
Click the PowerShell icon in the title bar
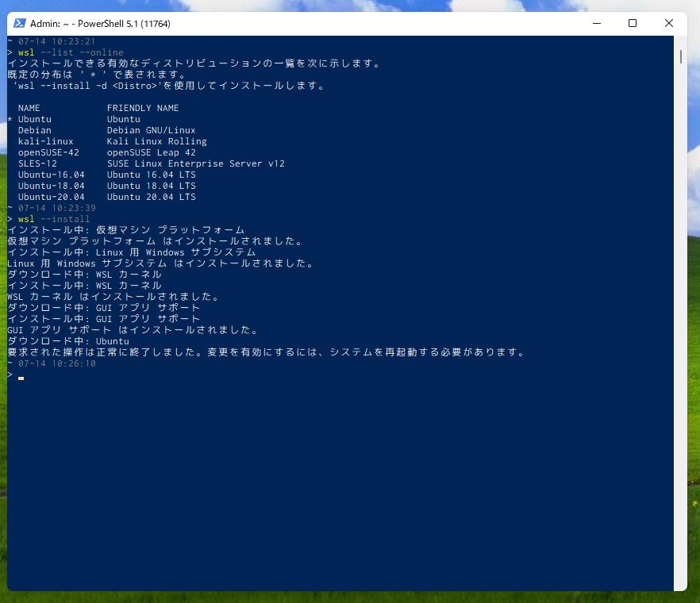tap(20, 23)
